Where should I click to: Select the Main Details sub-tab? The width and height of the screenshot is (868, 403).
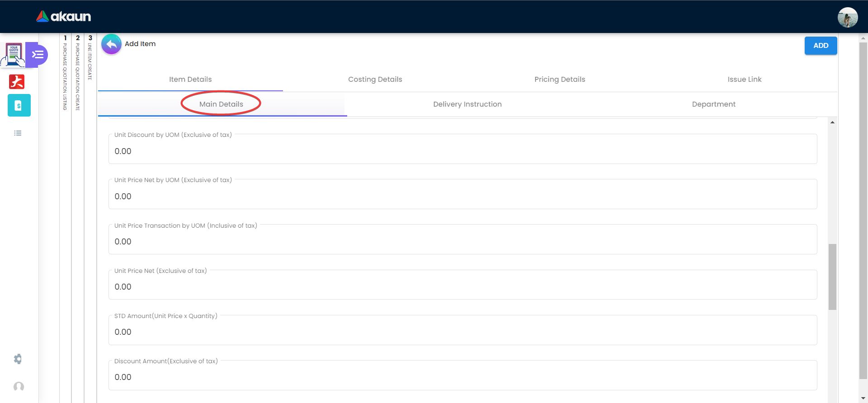click(x=222, y=104)
